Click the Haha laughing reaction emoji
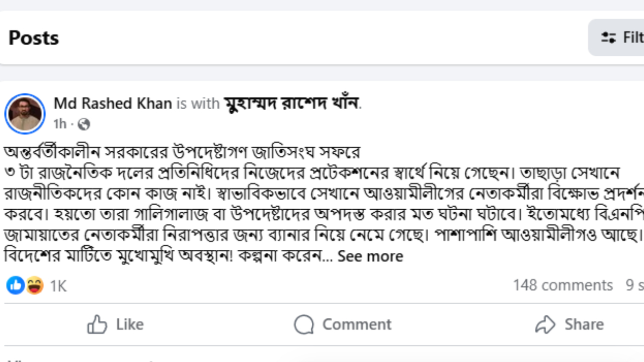 pos(34,286)
